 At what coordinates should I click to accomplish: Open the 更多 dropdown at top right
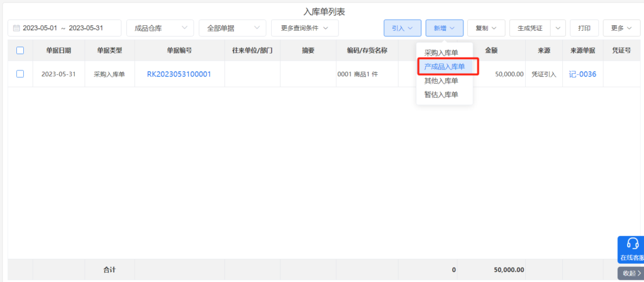pos(621,28)
